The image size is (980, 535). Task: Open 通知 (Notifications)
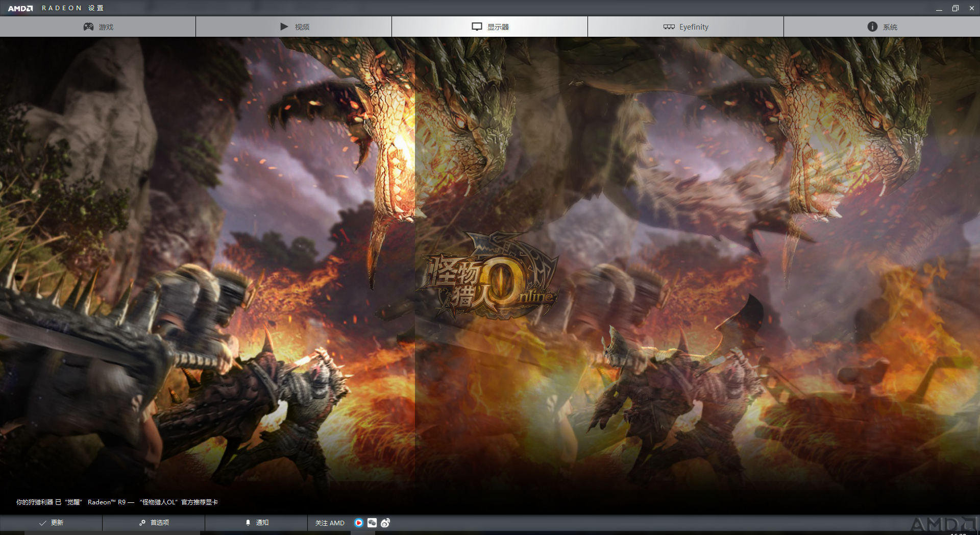(256, 523)
